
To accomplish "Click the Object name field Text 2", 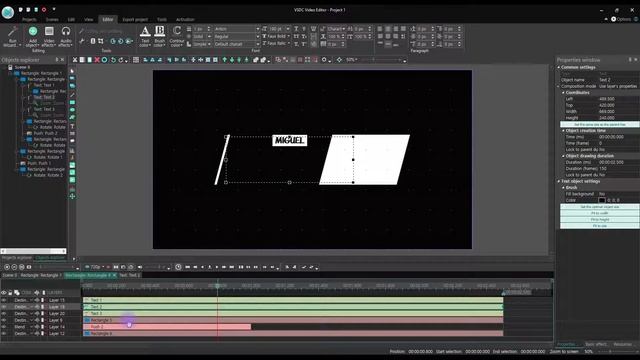I will [x=618, y=80].
